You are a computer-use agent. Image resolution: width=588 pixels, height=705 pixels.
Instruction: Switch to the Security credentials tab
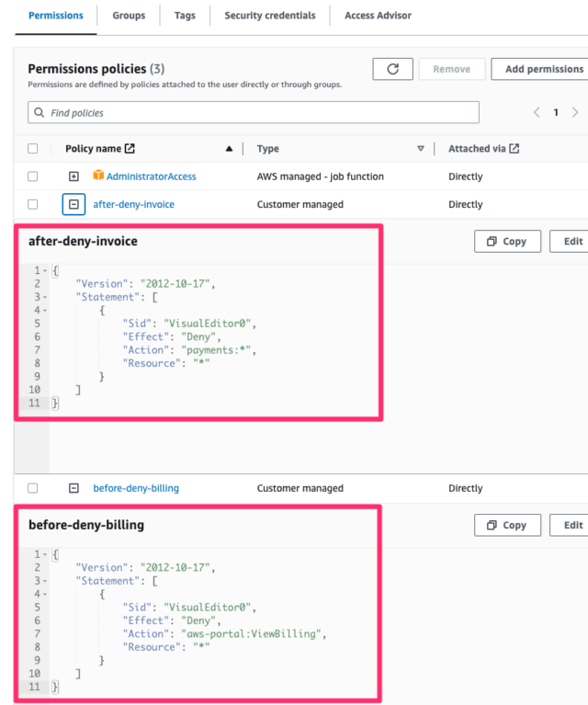(269, 16)
